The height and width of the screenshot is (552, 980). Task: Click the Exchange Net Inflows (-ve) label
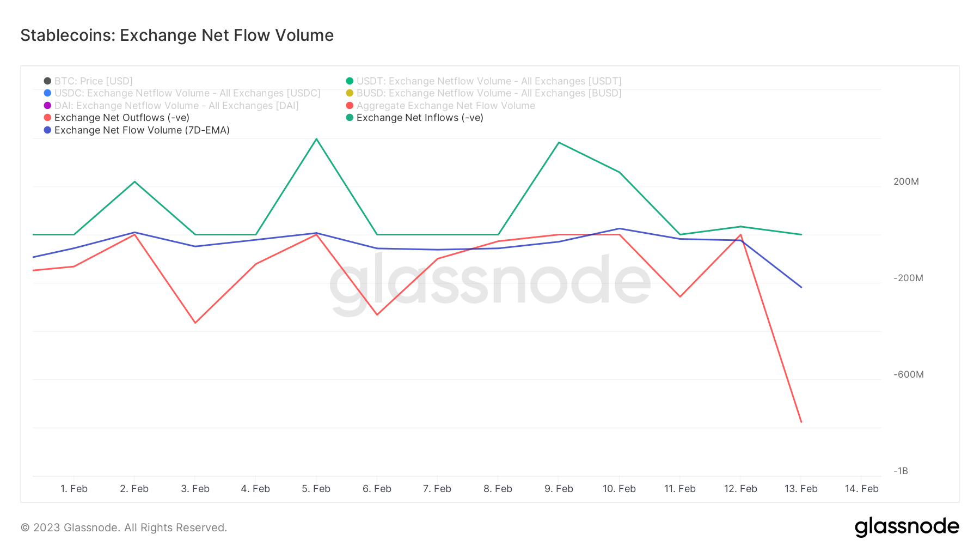[419, 118]
